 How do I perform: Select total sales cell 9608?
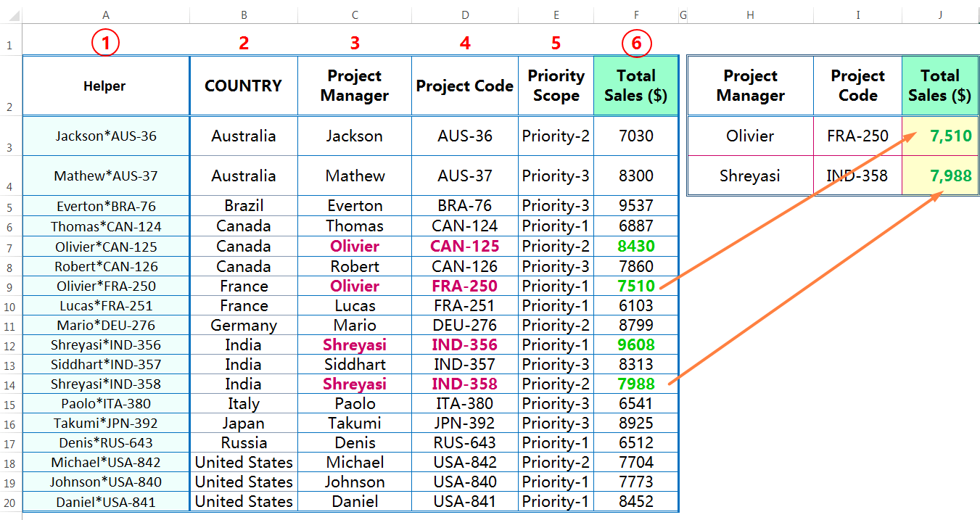pyautogui.click(x=636, y=344)
